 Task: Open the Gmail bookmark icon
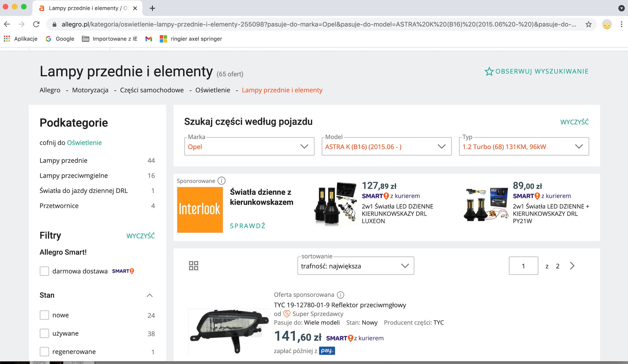149,39
